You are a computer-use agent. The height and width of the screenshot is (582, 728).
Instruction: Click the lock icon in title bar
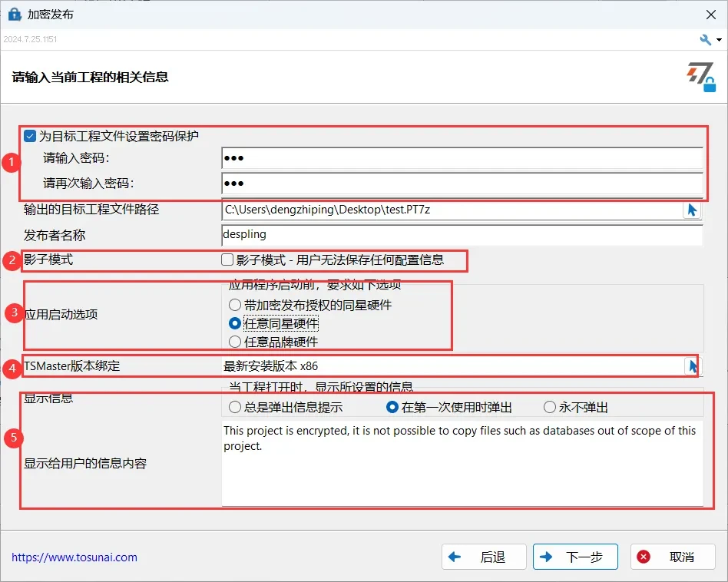(x=15, y=13)
